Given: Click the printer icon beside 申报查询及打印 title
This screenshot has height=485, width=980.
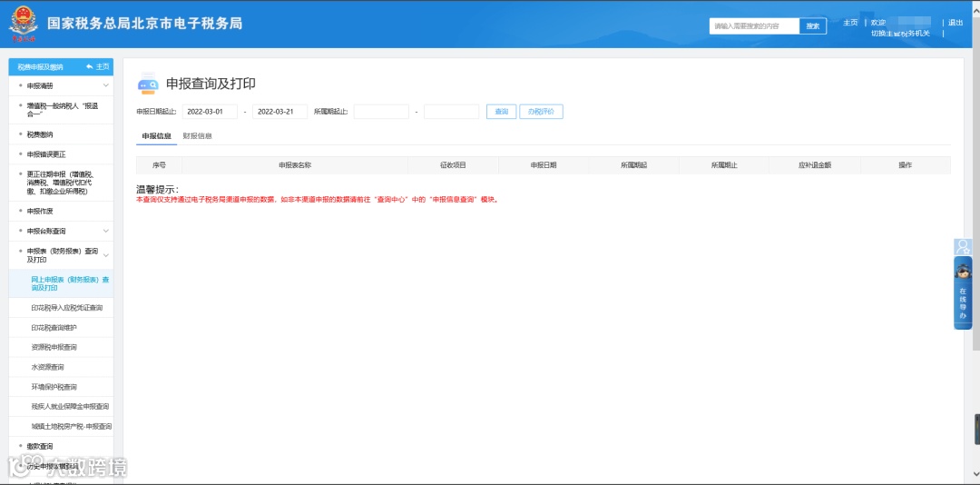Looking at the screenshot, I should [148, 84].
